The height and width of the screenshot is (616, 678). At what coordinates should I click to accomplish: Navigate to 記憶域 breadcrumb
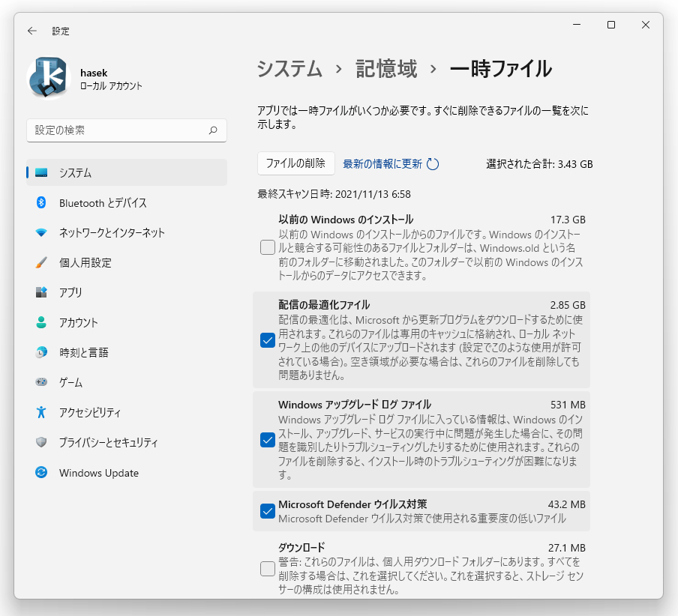386,69
